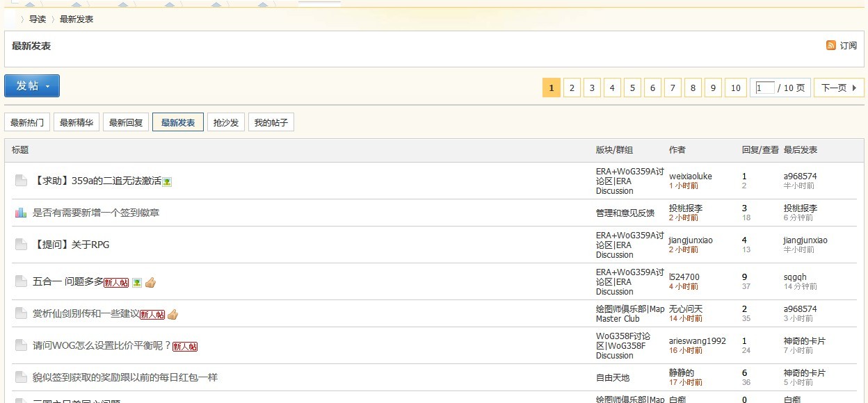
Task: Click author l524700
Action: pos(684,277)
